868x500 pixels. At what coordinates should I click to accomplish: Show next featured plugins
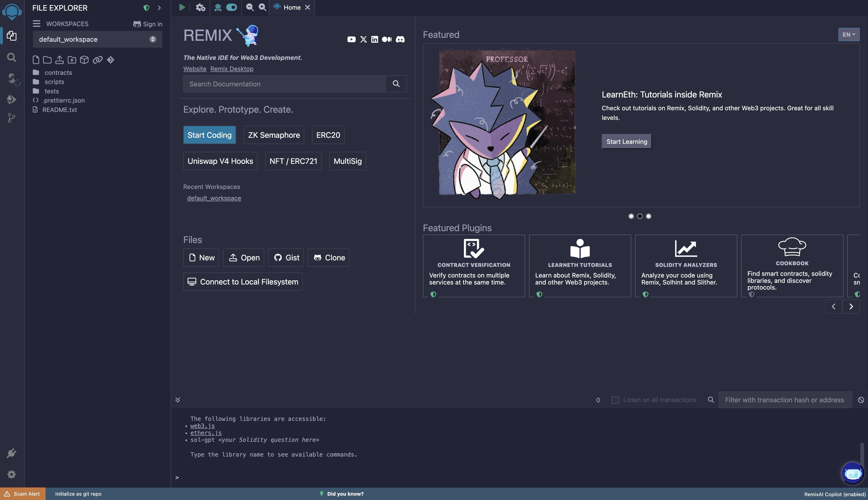(x=851, y=306)
